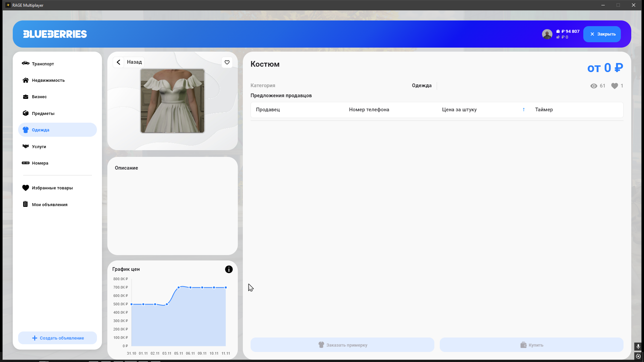Screen dimensions: 644x362
Task: Open Транспорт category in sidebar
Action: 43,64
